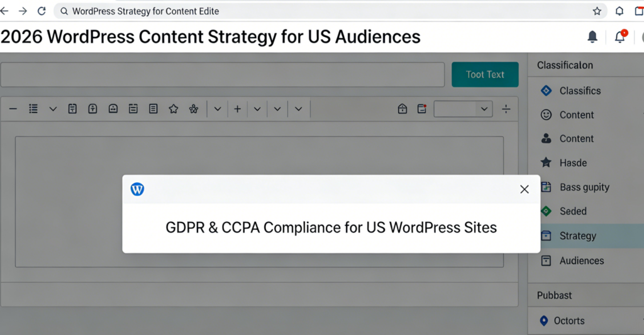Image resolution: width=644 pixels, height=335 pixels.
Task: Click the minus icon starting the editor toolbar
Action: 13,109
